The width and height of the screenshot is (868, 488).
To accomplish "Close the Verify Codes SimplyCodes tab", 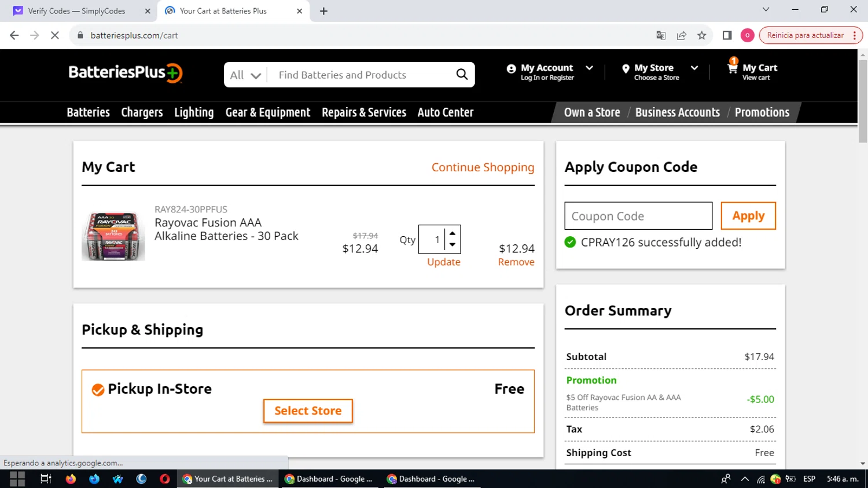I will pyautogui.click(x=148, y=11).
